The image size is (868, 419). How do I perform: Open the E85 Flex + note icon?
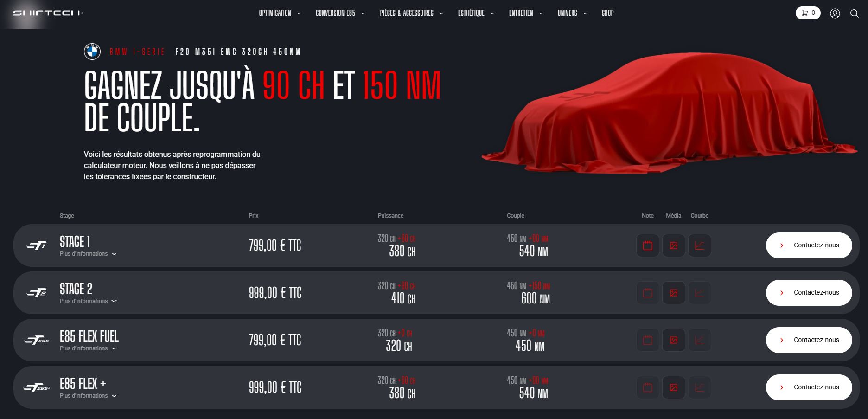pyautogui.click(x=648, y=387)
